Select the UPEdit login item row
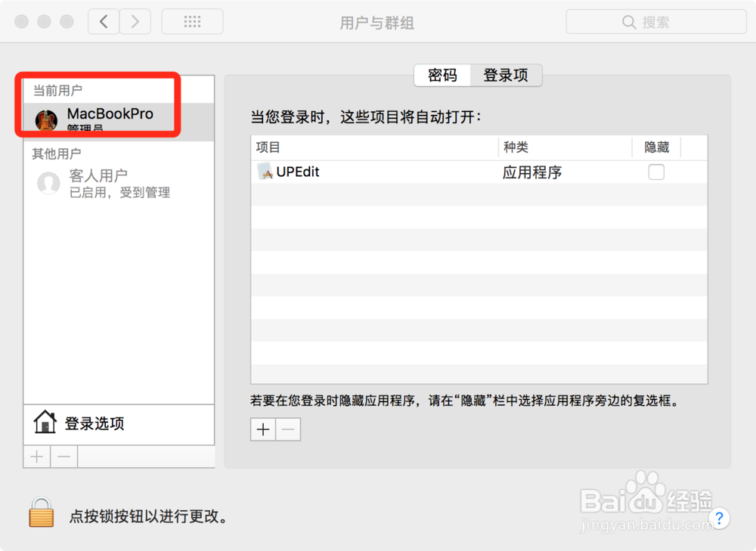Screen dimensions: 756x551 pyautogui.click(x=479, y=172)
